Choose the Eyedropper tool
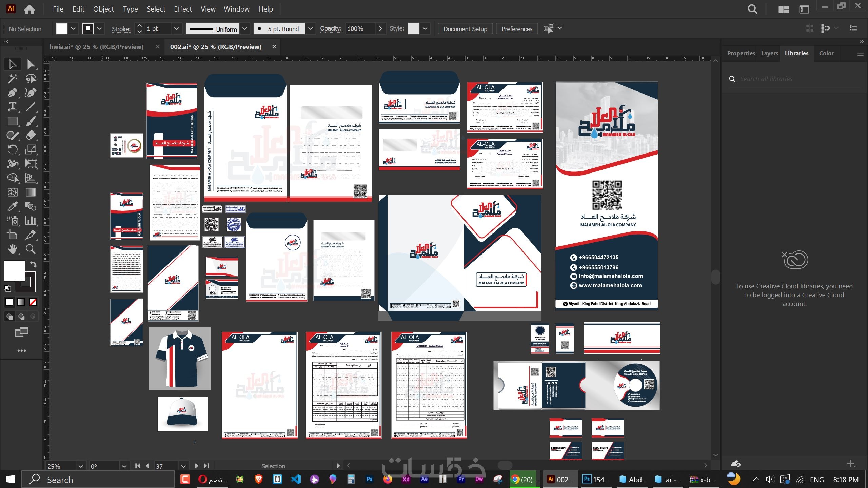Viewport: 868px width, 488px height. tap(13, 206)
